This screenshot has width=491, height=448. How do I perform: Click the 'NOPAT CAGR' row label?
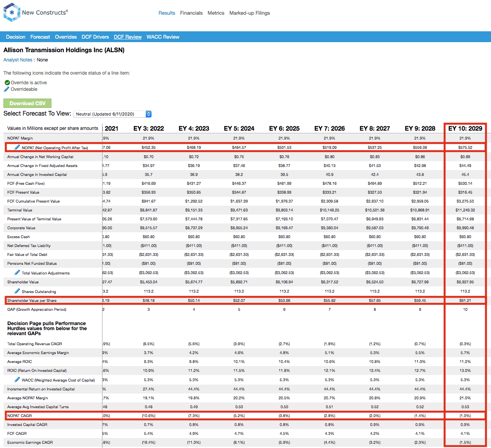pos(19,416)
